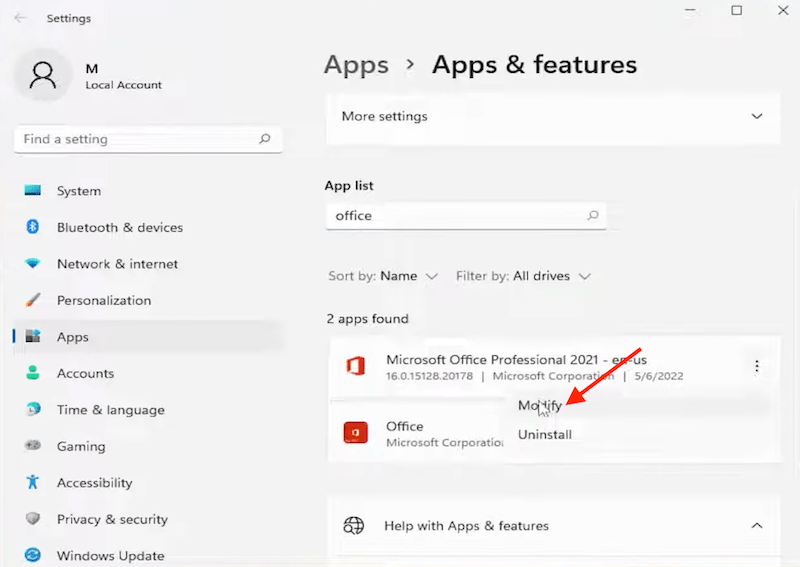
Task: Select Network & internet in sidebar
Action: pyautogui.click(x=117, y=264)
